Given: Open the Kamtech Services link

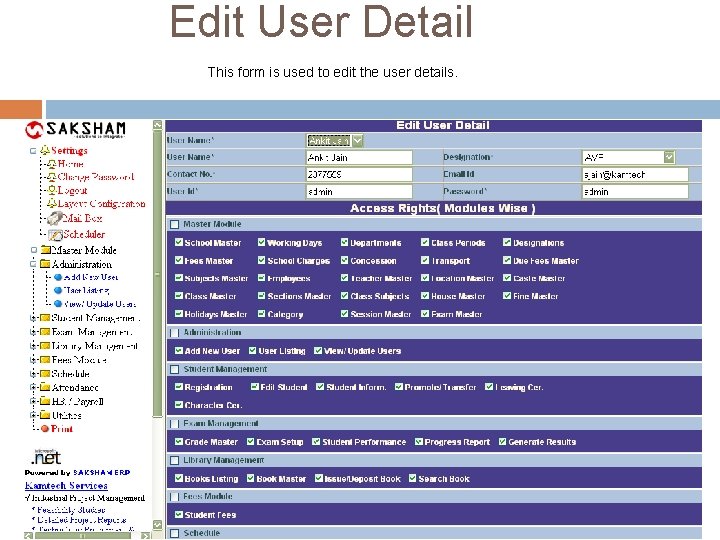Looking at the screenshot, I should click(x=66, y=485).
